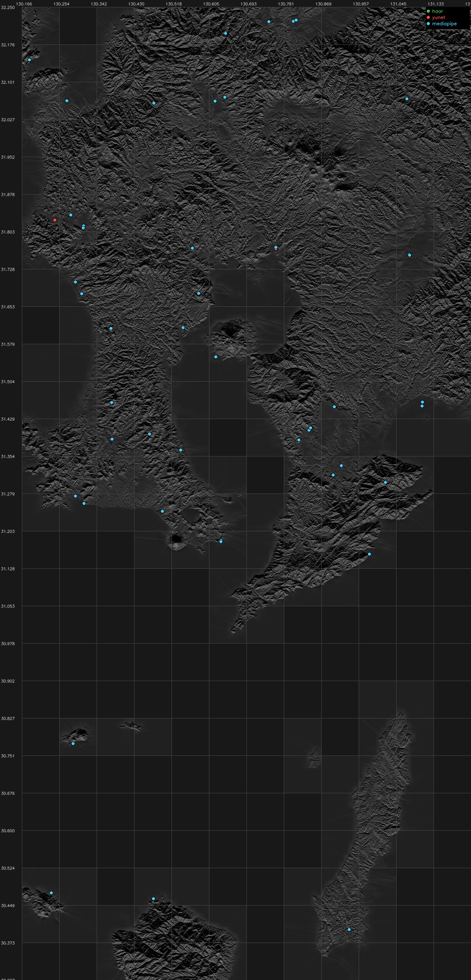Click the 31.803 latitude axis label

[8, 232]
